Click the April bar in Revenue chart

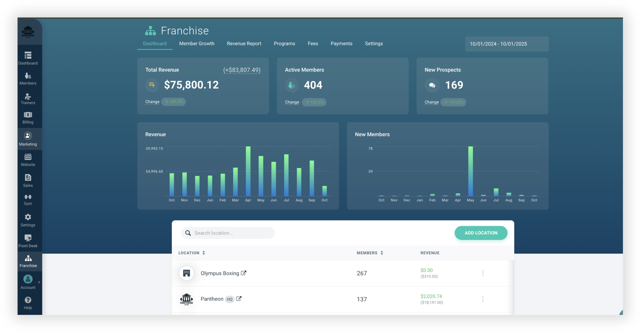click(248, 171)
